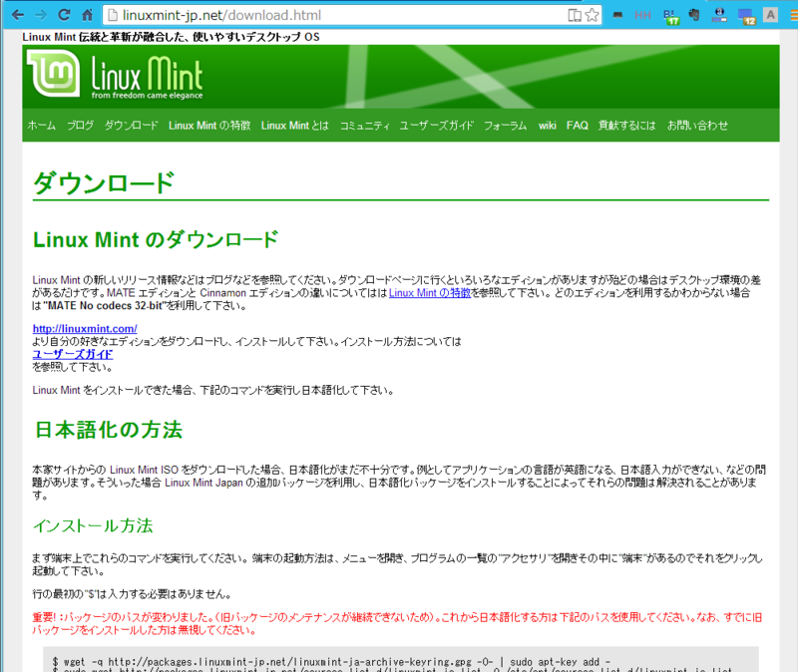This screenshot has height=672, width=798.
Task: Open the ブログ menu item
Action: click(x=81, y=126)
